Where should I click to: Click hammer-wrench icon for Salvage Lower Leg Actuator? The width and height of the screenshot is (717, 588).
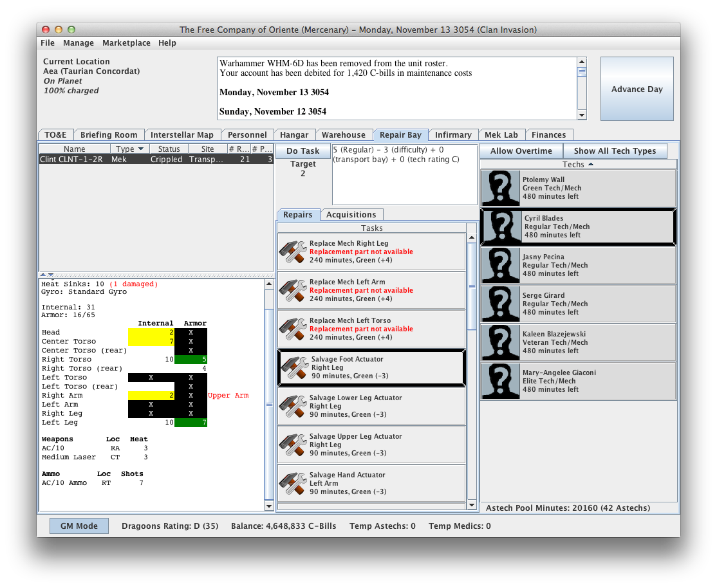pyautogui.click(x=293, y=406)
